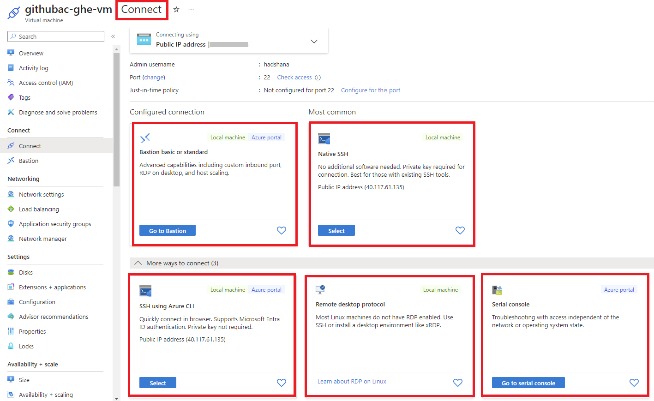Viewport: 654px width, 401px height.
Task: Click the Serial console icon
Action: [x=497, y=290]
